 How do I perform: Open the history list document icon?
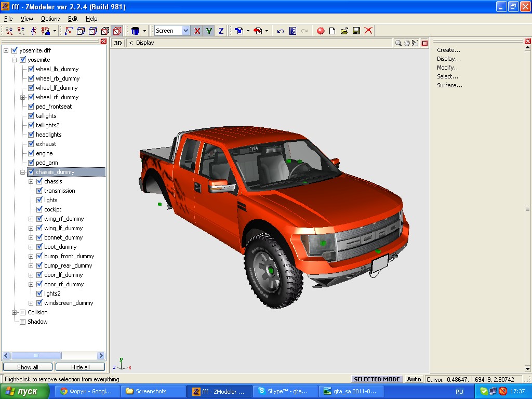292,31
